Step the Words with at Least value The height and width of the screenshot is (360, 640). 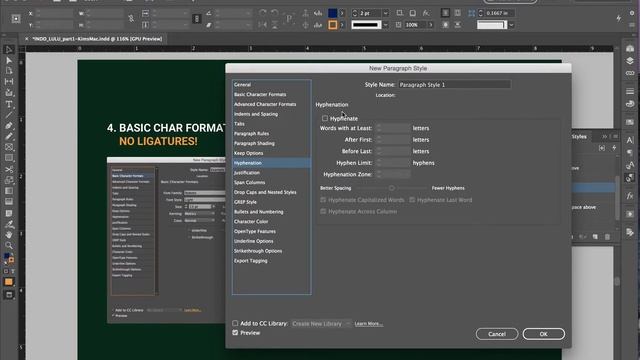(379, 128)
